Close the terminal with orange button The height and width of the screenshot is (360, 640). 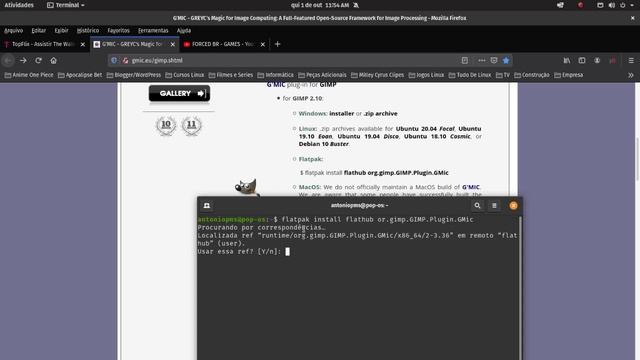pyautogui.click(x=513, y=206)
